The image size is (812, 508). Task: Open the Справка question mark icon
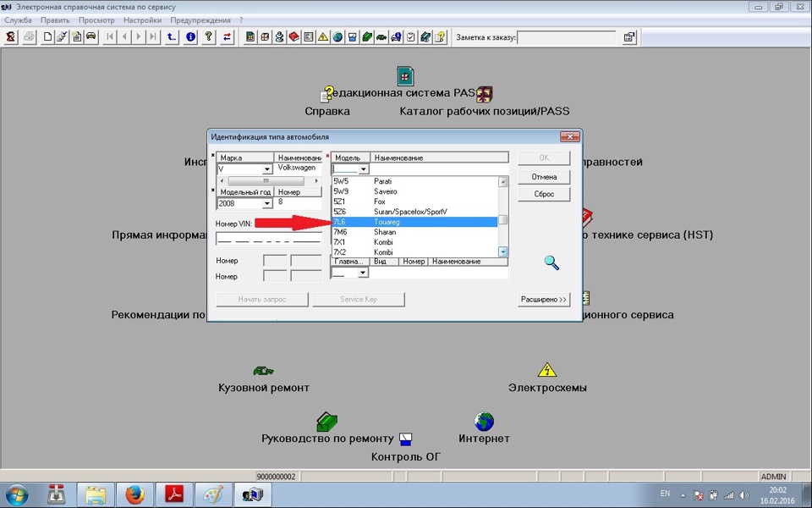[326, 94]
